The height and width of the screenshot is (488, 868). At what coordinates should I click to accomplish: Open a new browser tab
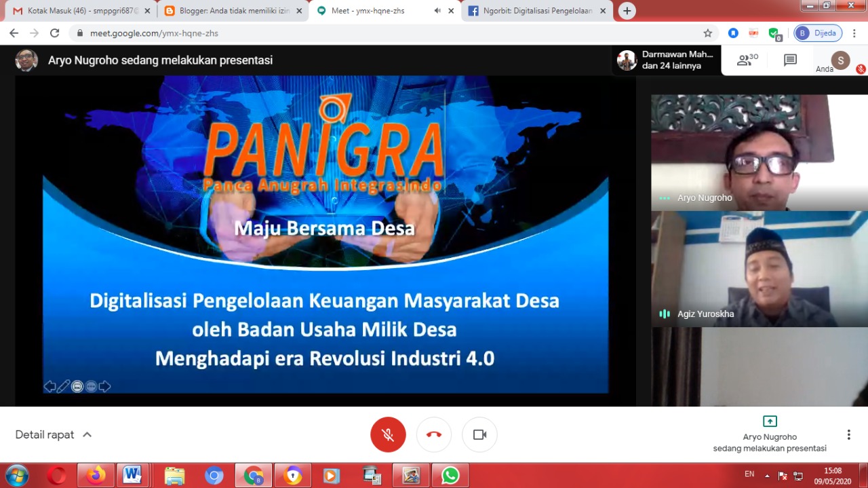(x=627, y=11)
